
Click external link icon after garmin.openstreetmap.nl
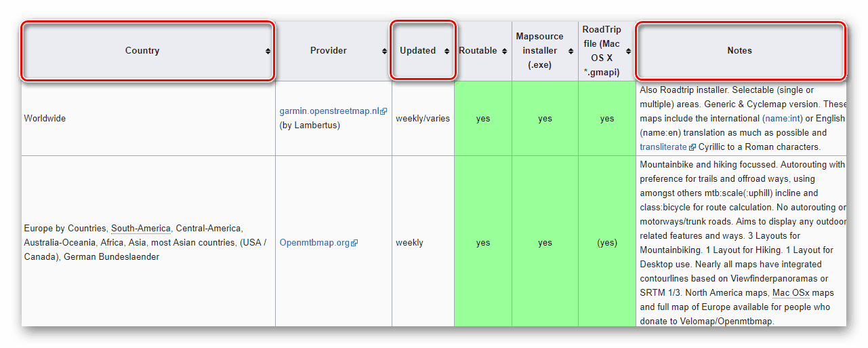coord(384,111)
